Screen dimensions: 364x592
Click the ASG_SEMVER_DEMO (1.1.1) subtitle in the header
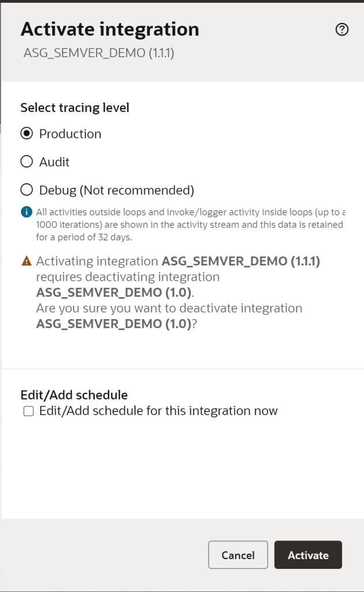point(99,53)
